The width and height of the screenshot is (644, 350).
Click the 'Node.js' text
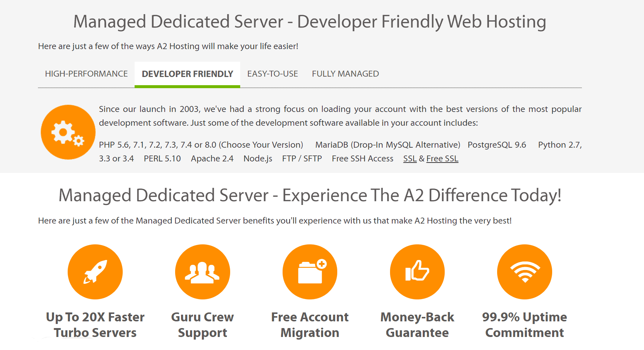click(x=258, y=159)
